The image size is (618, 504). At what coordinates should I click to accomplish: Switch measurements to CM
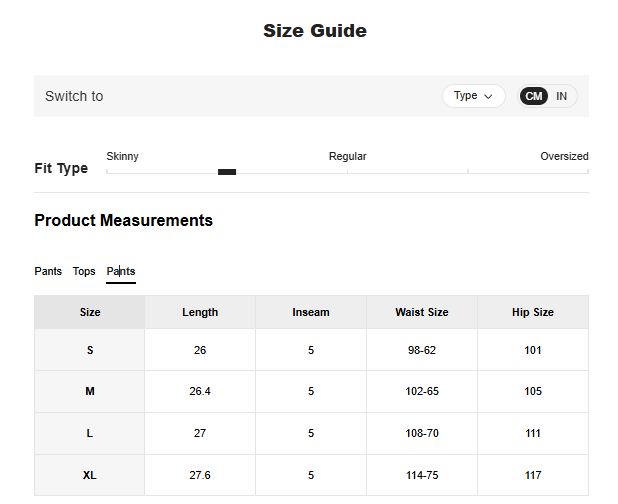(x=534, y=96)
